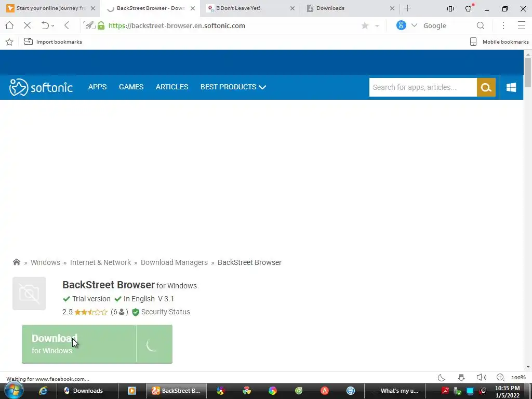Click the BackStreet Browser app thumbnail
532x399 pixels.
[29, 294]
